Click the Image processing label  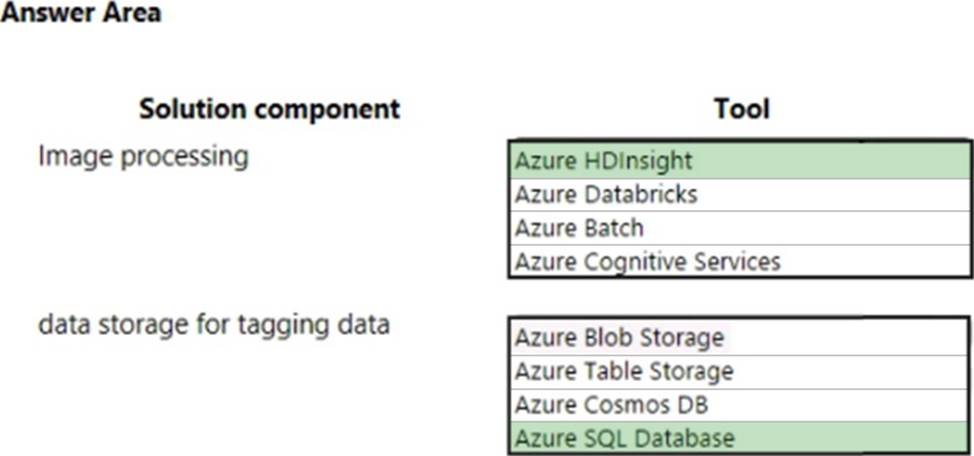[143, 157]
